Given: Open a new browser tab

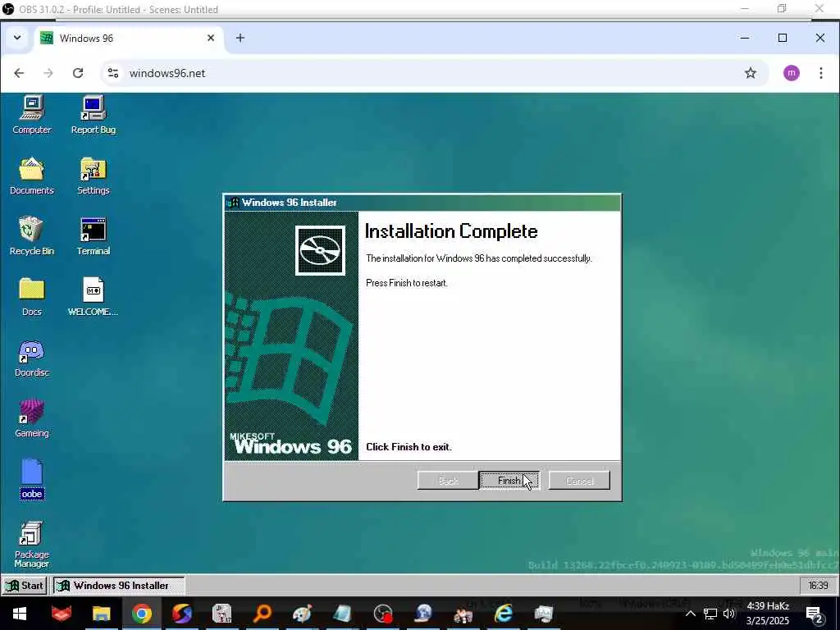Looking at the screenshot, I should tap(240, 38).
